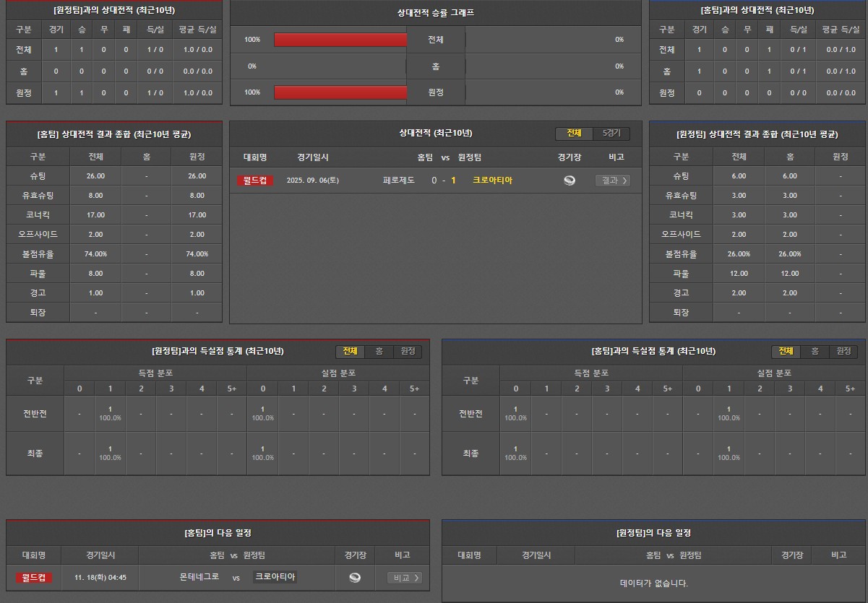Open the 결과 button for 페로제도 match
This screenshot has width=868, height=603.
pos(612,181)
